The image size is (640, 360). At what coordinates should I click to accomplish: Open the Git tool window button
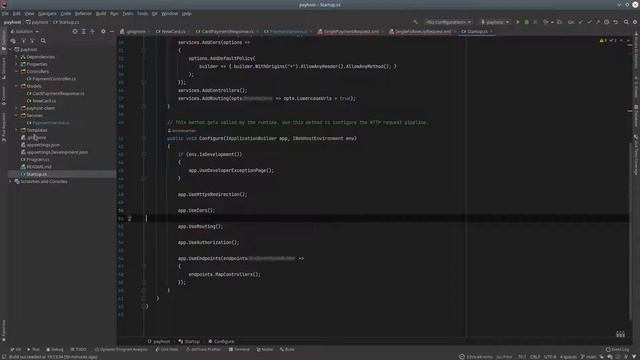pos(16,350)
